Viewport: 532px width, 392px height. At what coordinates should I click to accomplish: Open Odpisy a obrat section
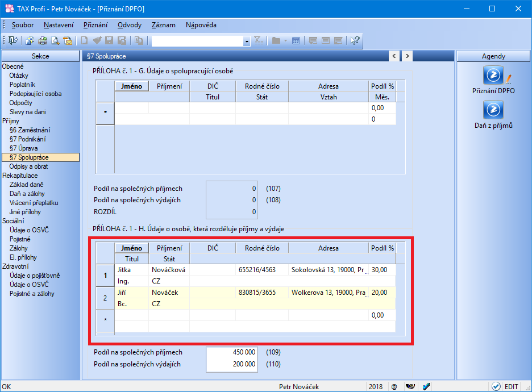coord(28,166)
